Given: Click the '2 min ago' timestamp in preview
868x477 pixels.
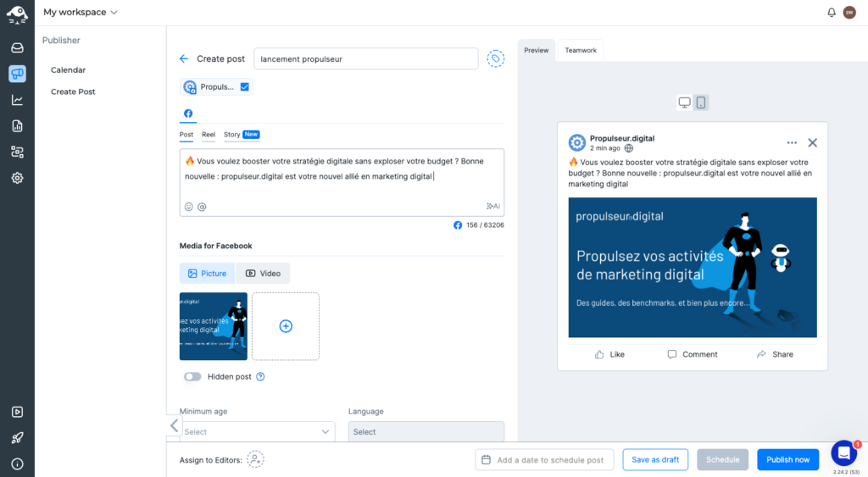Looking at the screenshot, I should coord(605,148).
